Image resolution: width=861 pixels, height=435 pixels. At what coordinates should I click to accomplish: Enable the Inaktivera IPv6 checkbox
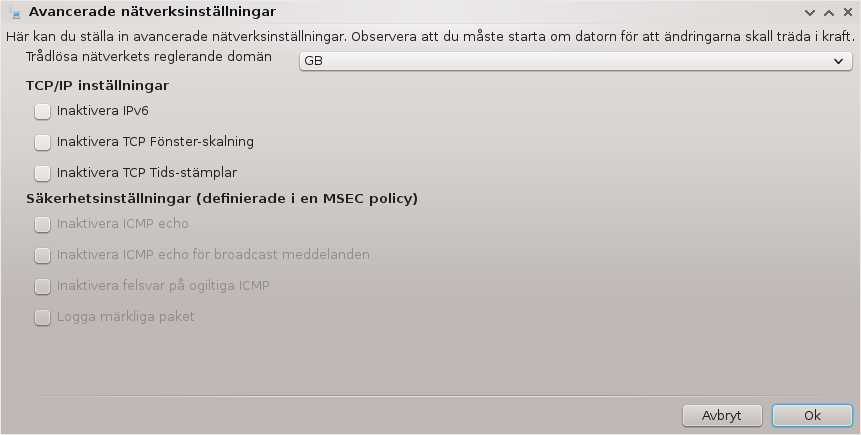tap(42, 111)
